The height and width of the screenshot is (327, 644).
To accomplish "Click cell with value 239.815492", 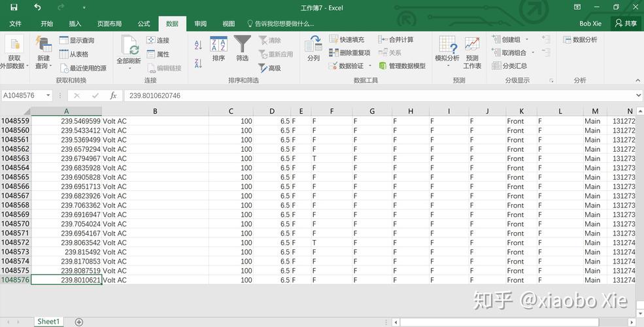I will point(67,252).
